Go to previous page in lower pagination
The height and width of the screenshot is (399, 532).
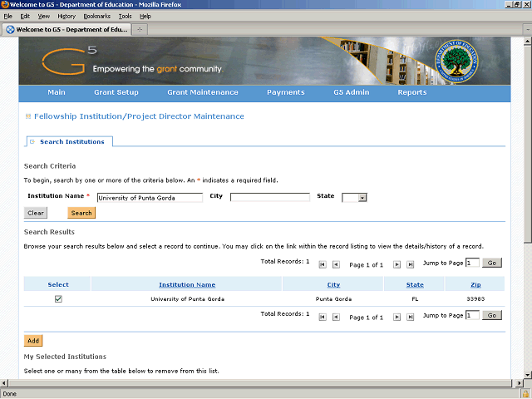coord(336,318)
